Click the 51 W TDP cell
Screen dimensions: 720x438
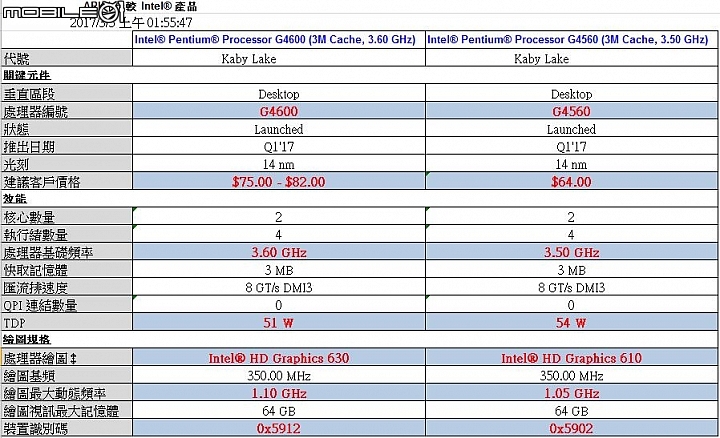coord(279,323)
